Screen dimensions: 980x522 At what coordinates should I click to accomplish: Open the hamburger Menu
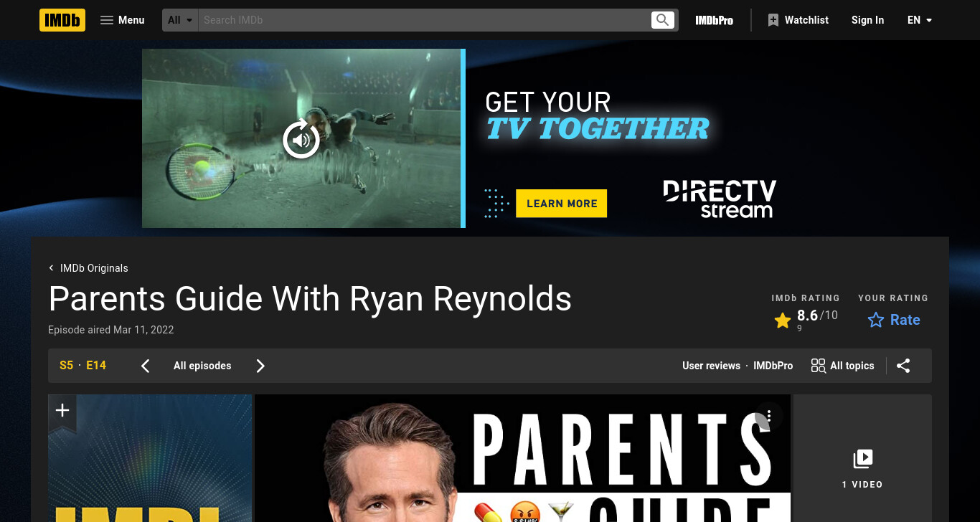[122, 20]
